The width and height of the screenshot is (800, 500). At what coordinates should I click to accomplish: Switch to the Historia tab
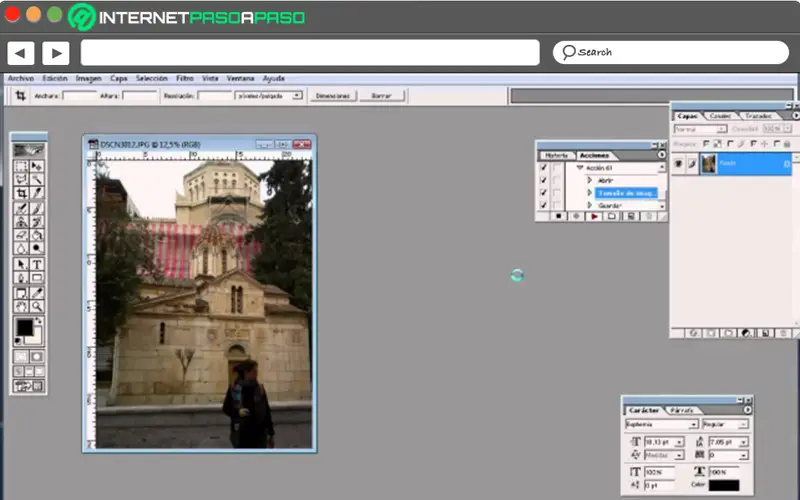tap(556, 156)
